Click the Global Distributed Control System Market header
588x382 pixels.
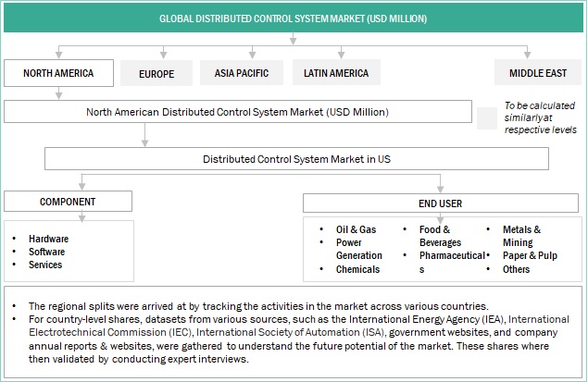pyautogui.click(x=293, y=18)
